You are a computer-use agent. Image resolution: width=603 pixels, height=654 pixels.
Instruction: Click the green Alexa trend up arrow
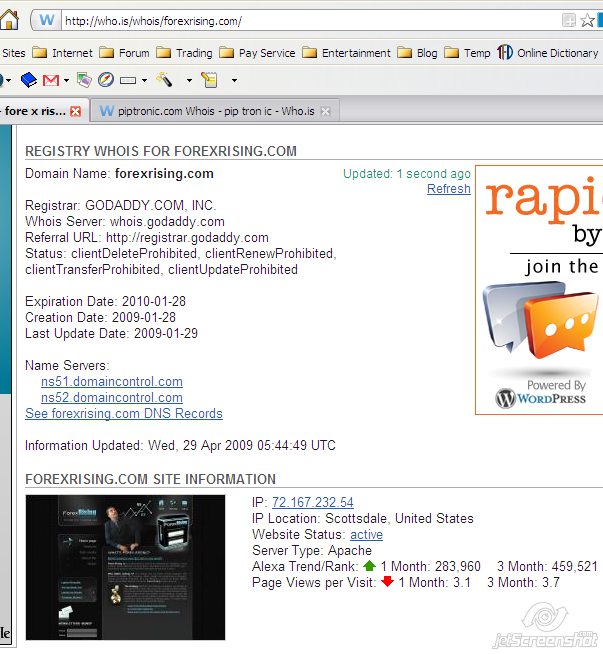[369, 566]
